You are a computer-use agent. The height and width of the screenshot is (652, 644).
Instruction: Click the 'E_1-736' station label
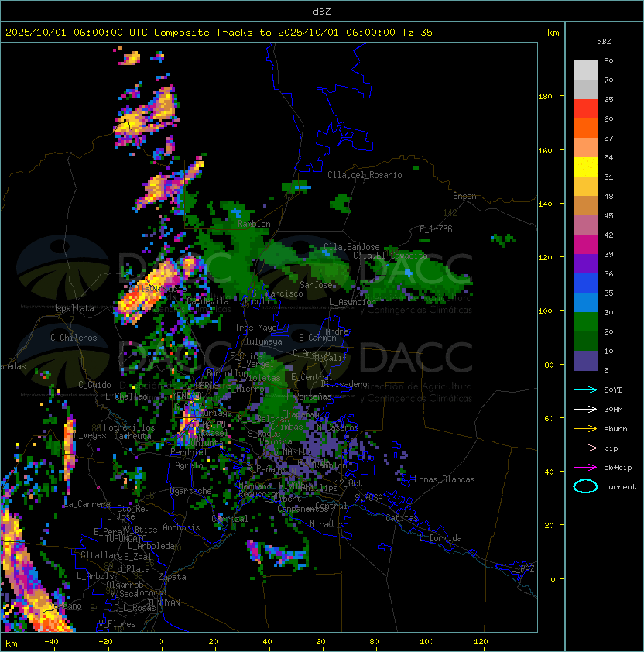[x=436, y=229]
